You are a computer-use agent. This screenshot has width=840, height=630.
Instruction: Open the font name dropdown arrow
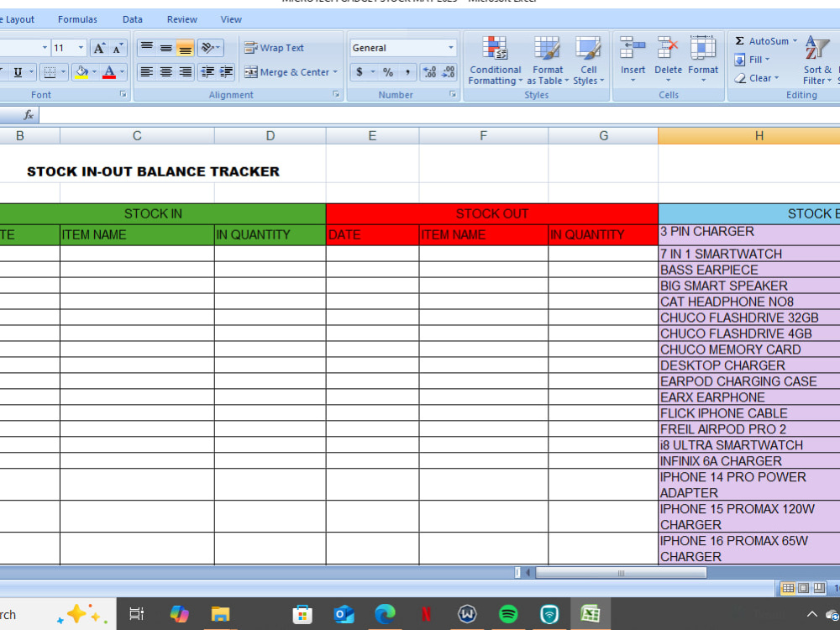point(45,48)
